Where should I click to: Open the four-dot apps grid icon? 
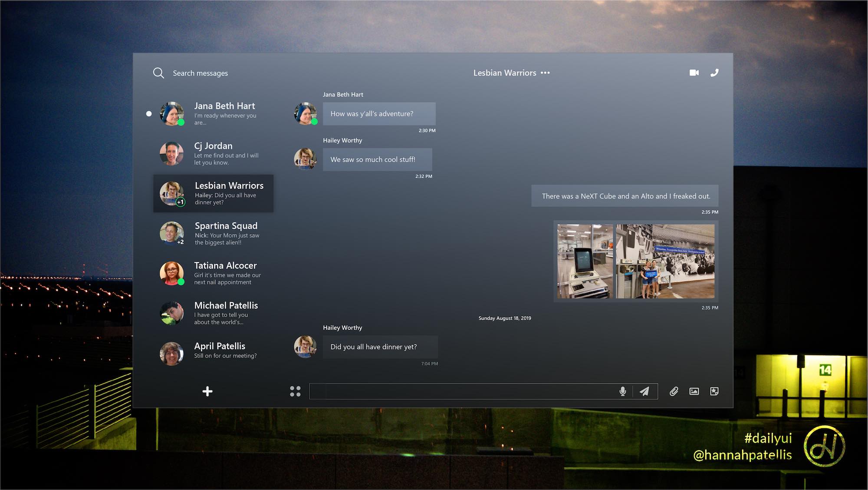pyautogui.click(x=295, y=391)
